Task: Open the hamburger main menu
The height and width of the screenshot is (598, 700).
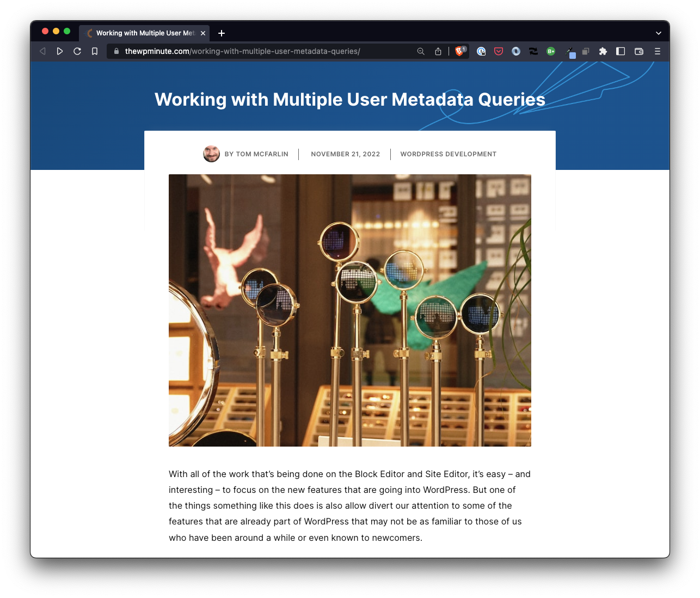Action: [x=658, y=51]
